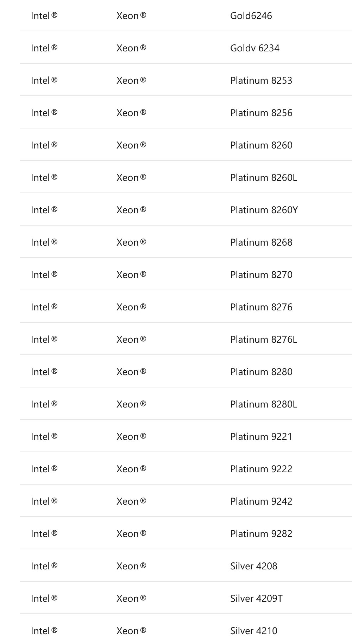This screenshot has height=644, width=352.
Task: Select the Platinum 8256 cell
Action: point(261,113)
